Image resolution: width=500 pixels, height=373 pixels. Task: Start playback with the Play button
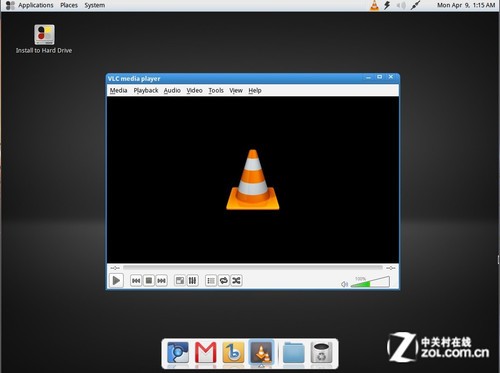pyautogui.click(x=116, y=280)
